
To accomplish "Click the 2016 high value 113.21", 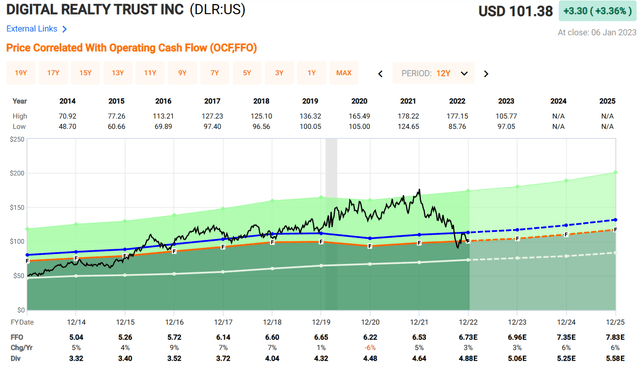I will [163, 116].
